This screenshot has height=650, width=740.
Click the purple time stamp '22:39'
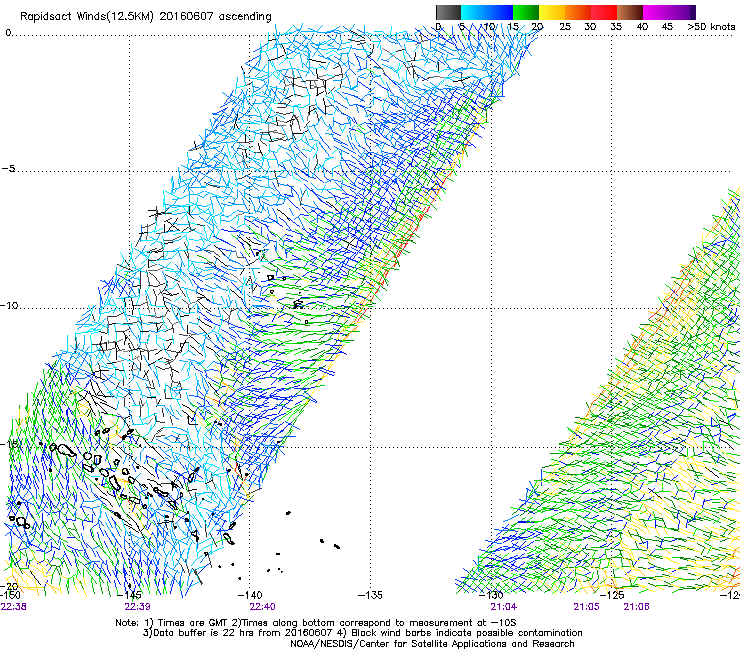[137, 607]
